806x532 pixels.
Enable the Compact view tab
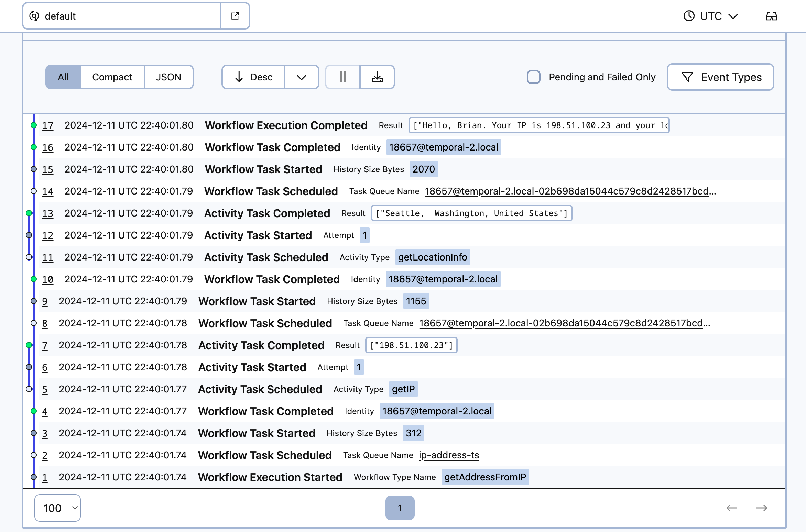(112, 77)
